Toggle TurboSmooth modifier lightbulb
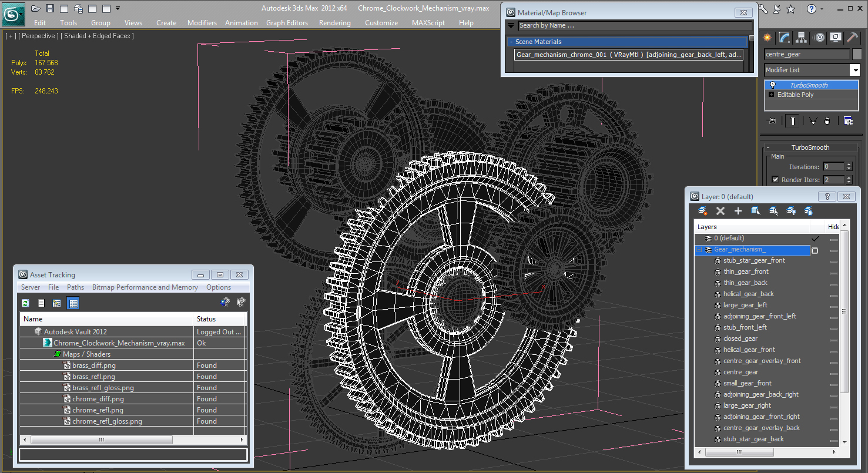This screenshot has height=473, width=868. point(773,85)
